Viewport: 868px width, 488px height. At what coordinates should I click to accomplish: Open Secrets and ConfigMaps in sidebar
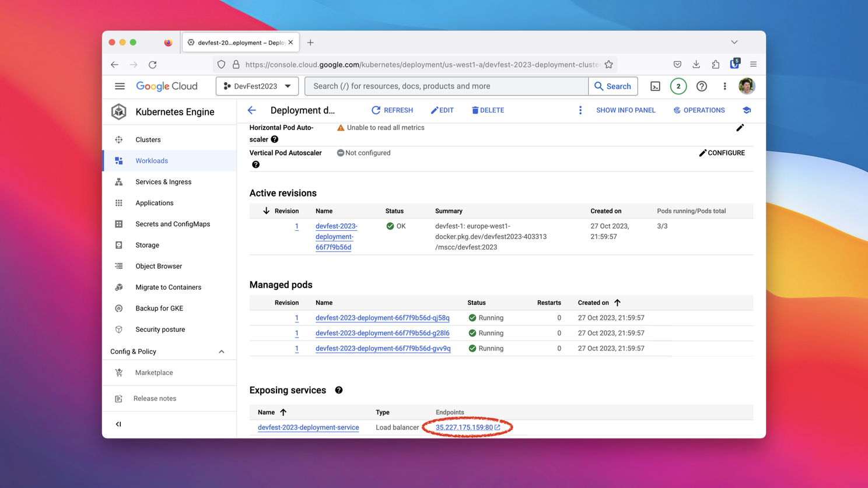tap(169, 224)
